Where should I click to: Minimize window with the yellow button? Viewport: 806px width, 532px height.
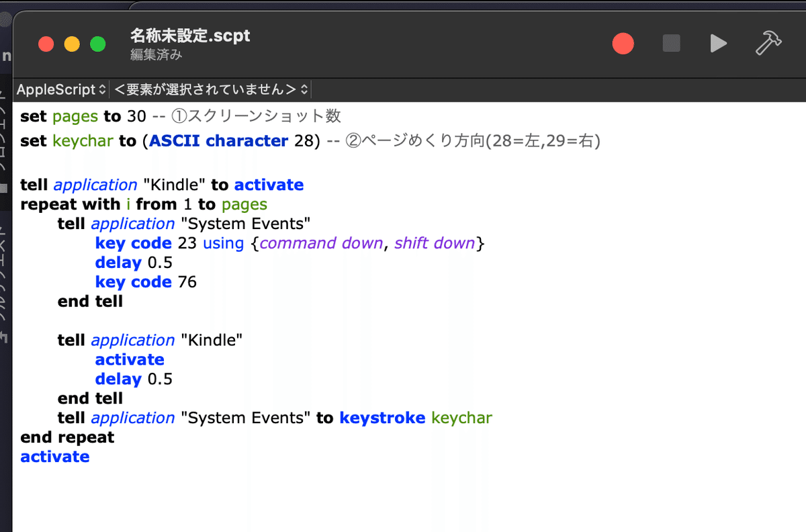(x=72, y=44)
